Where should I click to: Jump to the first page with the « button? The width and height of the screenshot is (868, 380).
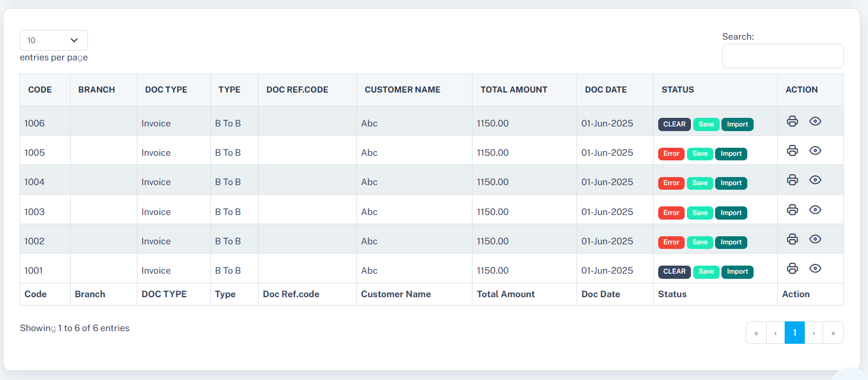(756, 333)
